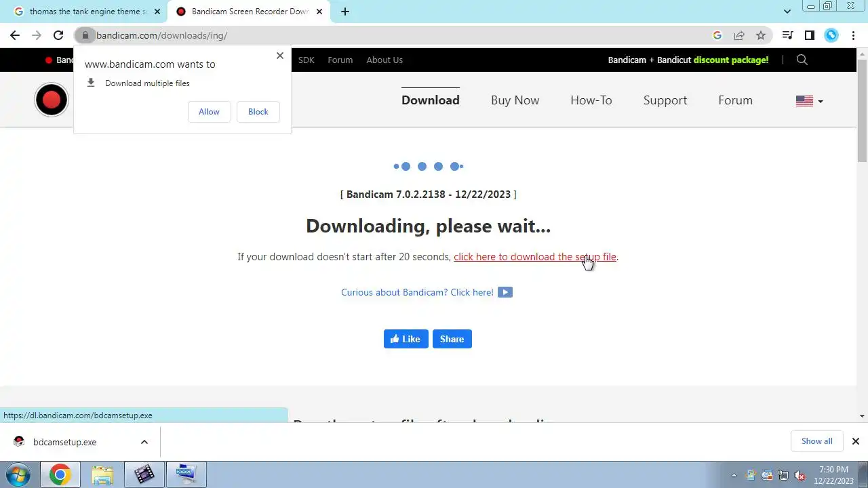The height and width of the screenshot is (488, 868).
Task: Open the on-screen keyboard taskbar icon
Action: tap(186, 475)
